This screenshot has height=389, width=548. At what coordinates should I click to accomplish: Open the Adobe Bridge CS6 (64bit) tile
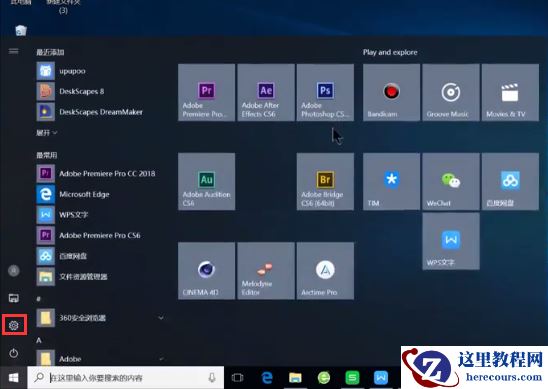point(325,181)
